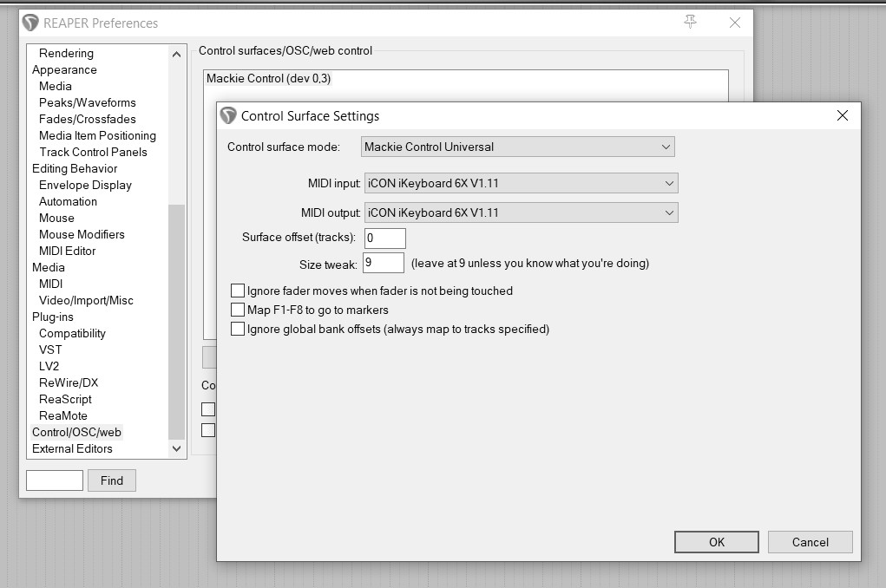Open Video/Import/Misc preferences
The width and height of the screenshot is (886, 588).
point(86,300)
